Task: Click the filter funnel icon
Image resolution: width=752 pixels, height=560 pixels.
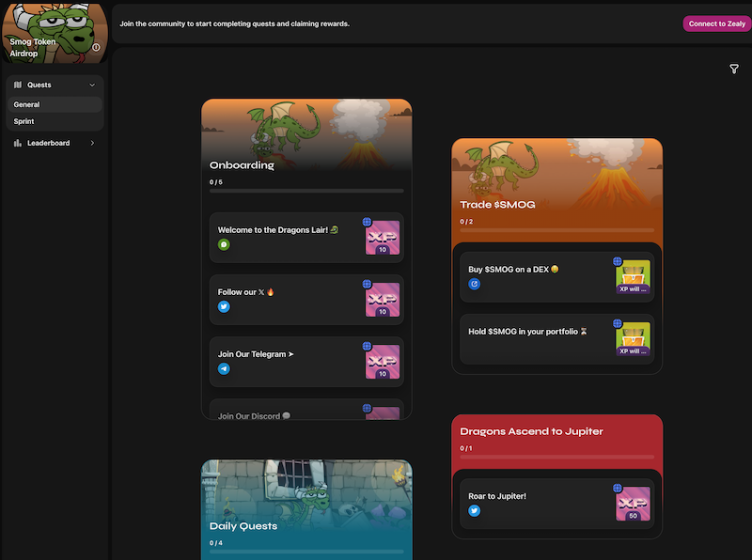Action: [734, 69]
